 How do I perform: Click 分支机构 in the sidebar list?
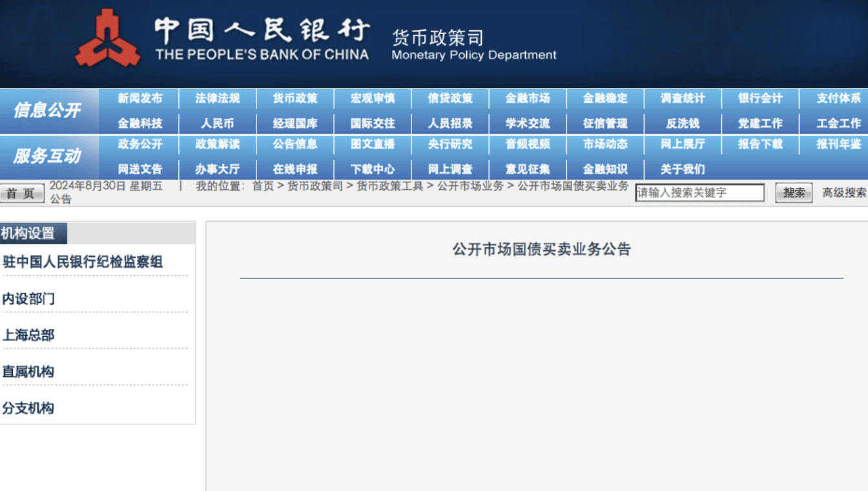tap(28, 408)
